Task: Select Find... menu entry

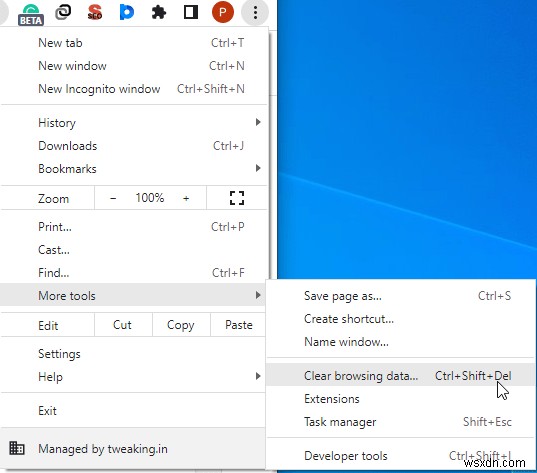Action: pos(134,273)
